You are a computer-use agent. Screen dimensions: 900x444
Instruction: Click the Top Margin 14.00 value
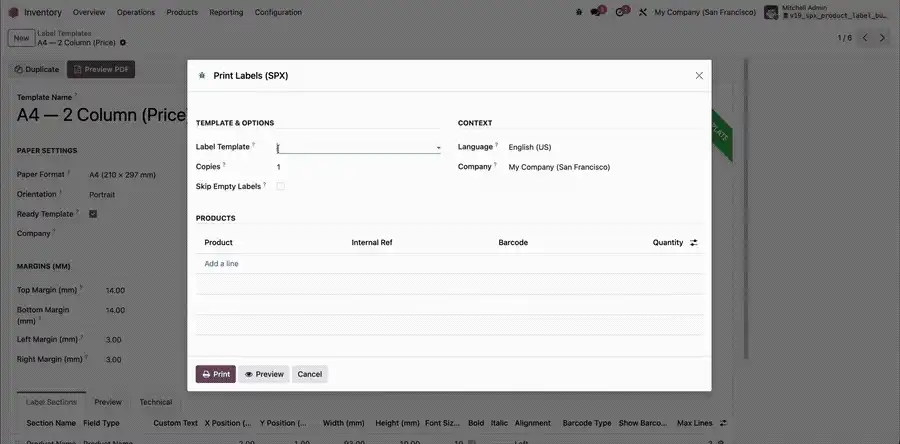[115, 291]
